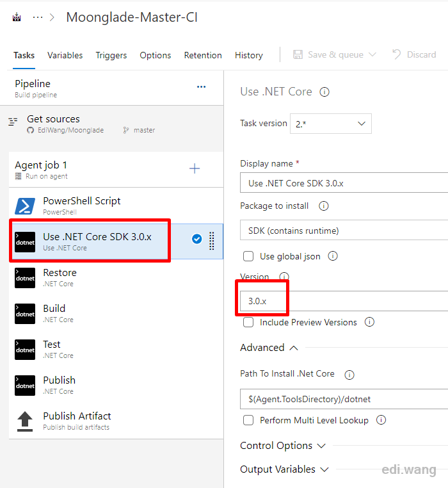This screenshot has width=448, height=488.
Task: Select the Build task title
Action: 54,309
